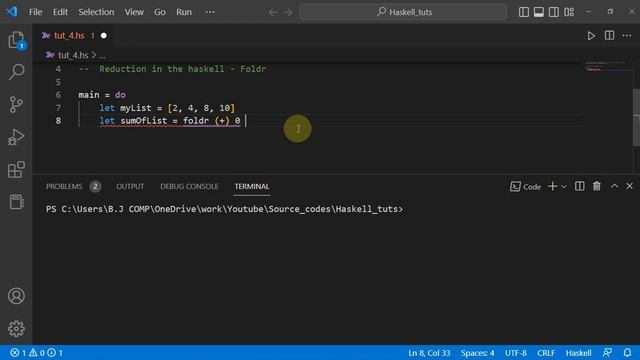640x360 pixels.
Task: Click the VS Code logo icon
Action: (11, 11)
